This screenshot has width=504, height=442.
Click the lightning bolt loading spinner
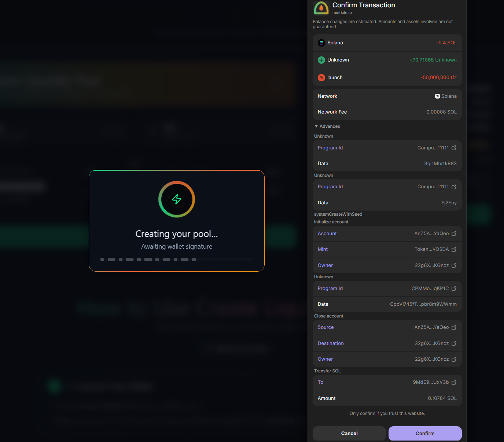177,199
